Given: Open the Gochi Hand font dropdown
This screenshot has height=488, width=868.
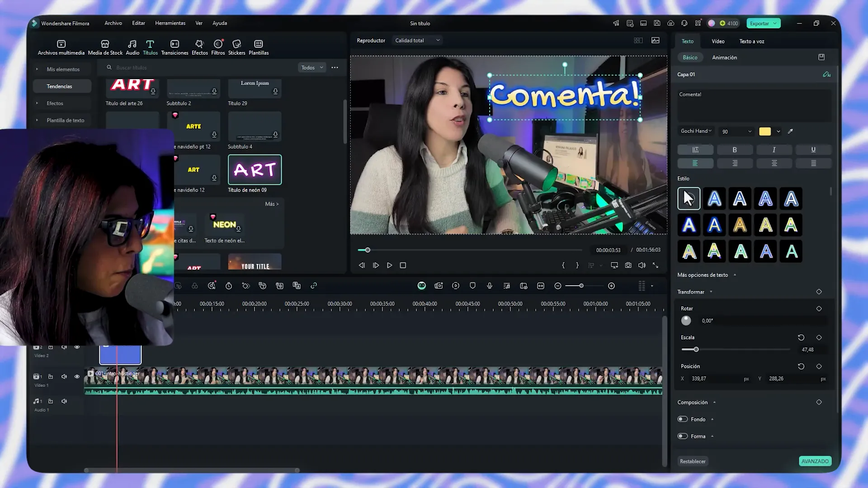Looking at the screenshot, I should click(696, 131).
